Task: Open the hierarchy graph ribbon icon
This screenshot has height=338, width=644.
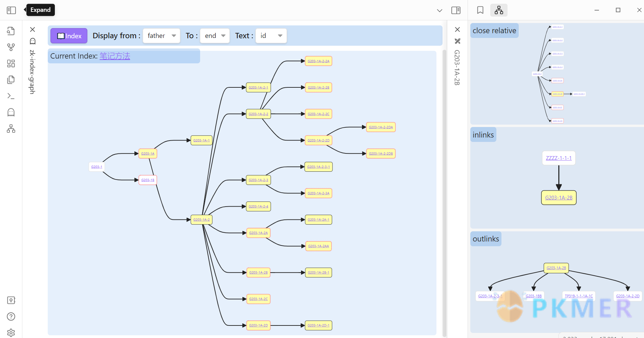Action: 11,129
